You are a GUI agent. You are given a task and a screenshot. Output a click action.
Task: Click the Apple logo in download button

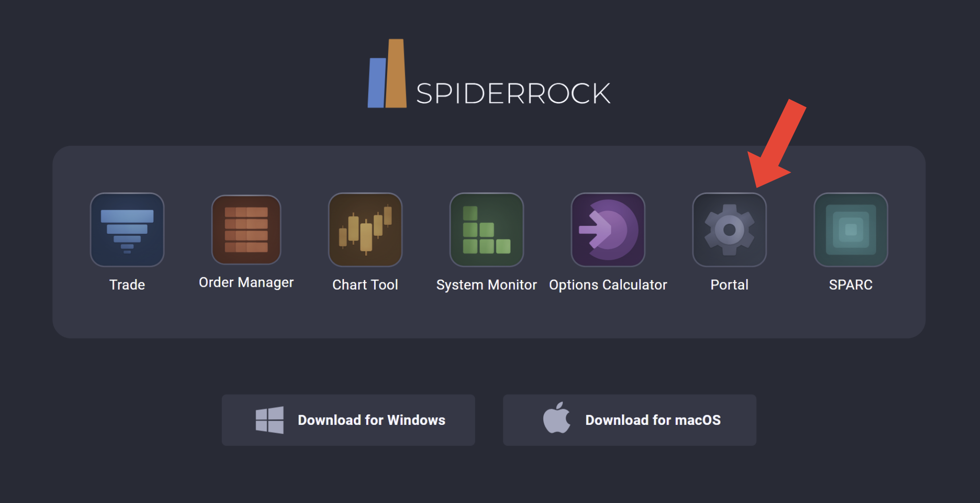click(x=557, y=418)
